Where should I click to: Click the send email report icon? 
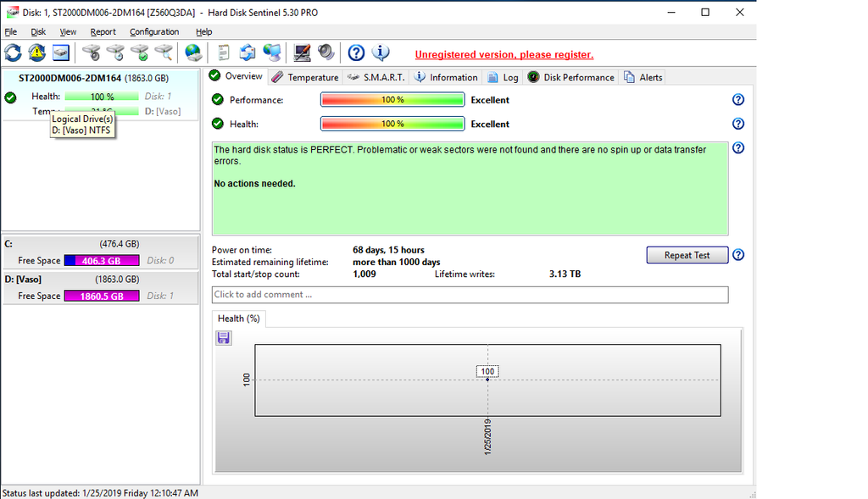pyautogui.click(x=248, y=53)
